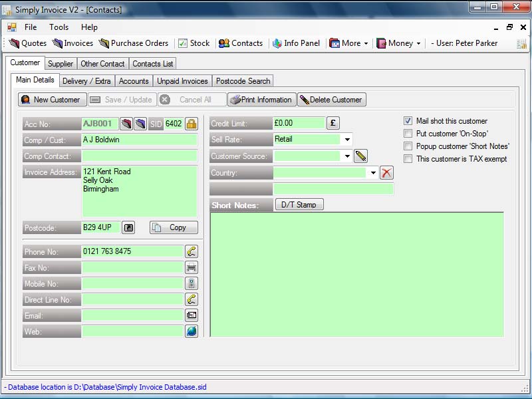Switch to the Contacts List tab
This screenshot has height=399, width=532.
153,63
